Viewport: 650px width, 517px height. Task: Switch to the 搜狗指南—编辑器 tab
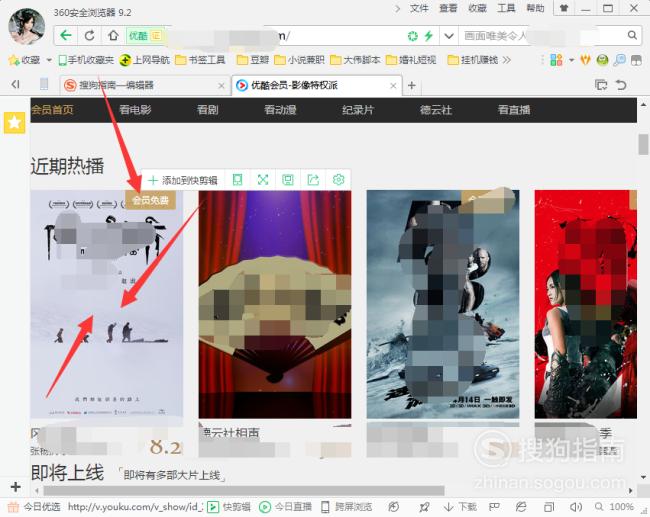click(x=145, y=85)
